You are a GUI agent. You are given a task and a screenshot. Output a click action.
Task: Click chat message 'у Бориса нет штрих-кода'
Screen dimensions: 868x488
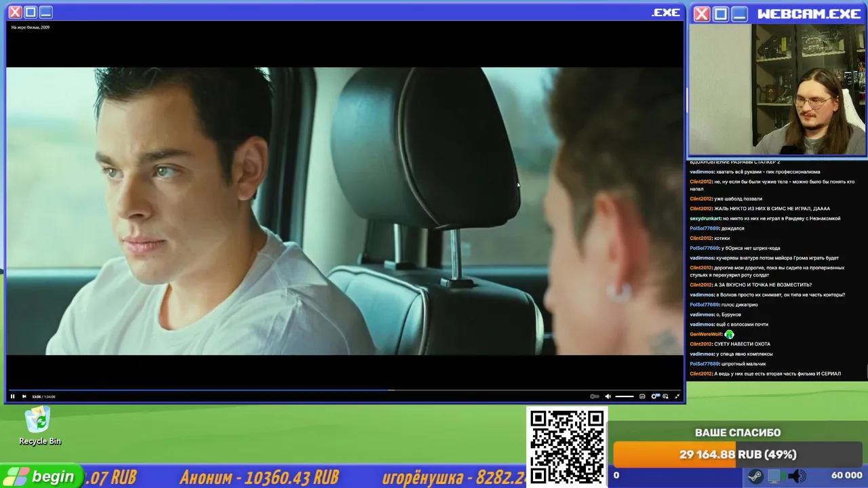click(x=751, y=248)
